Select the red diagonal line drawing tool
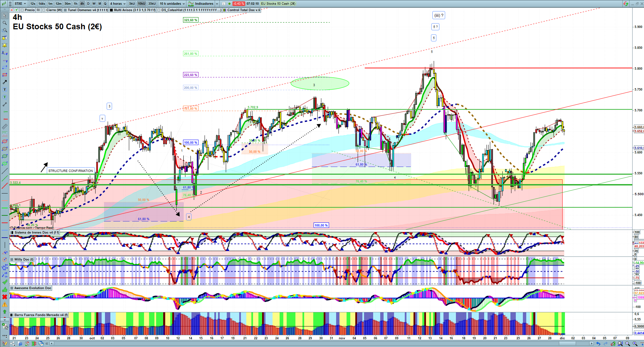This screenshot has height=347, width=644. tap(5, 186)
